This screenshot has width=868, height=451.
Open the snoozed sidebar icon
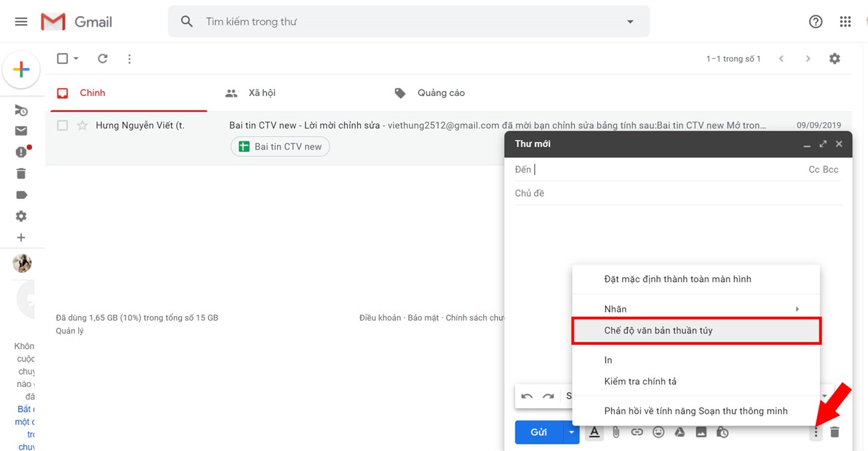click(21, 111)
